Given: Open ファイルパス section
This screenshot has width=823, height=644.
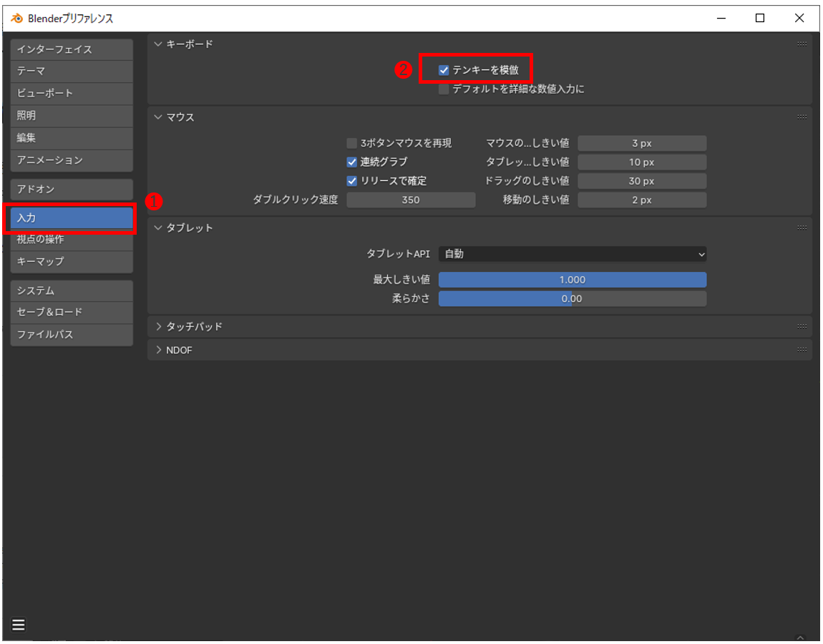Looking at the screenshot, I should [x=72, y=334].
